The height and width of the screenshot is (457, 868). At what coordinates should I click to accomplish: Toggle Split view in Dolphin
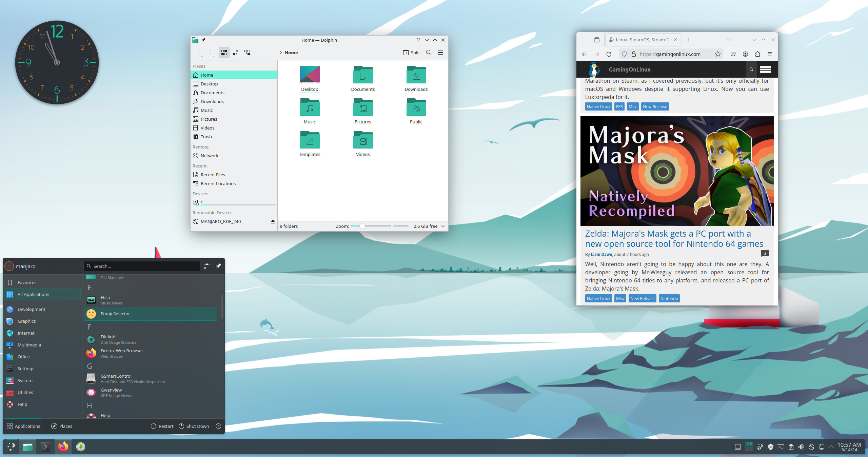[x=411, y=53]
